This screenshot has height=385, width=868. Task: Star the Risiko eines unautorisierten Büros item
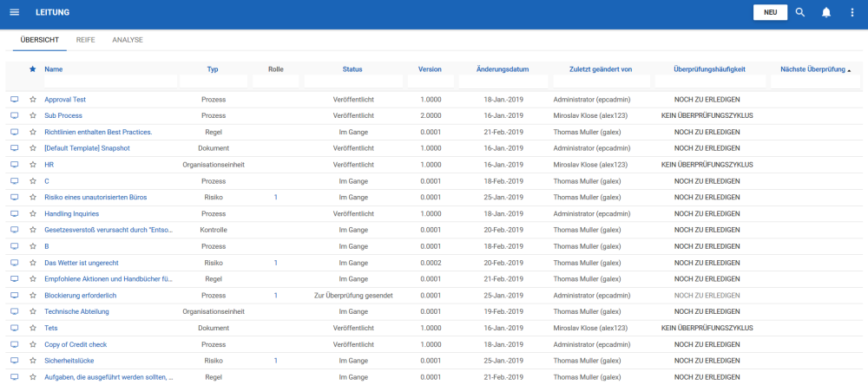(33, 198)
